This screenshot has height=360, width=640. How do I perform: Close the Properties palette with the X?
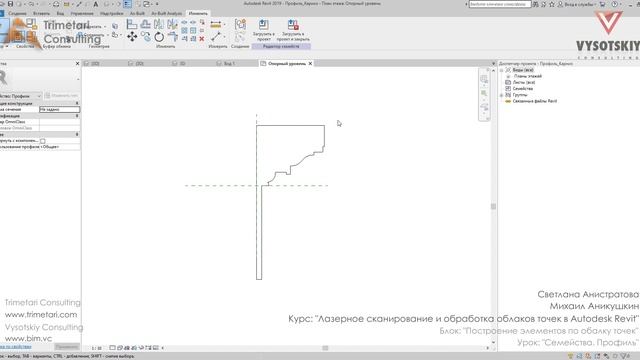(78, 64)
